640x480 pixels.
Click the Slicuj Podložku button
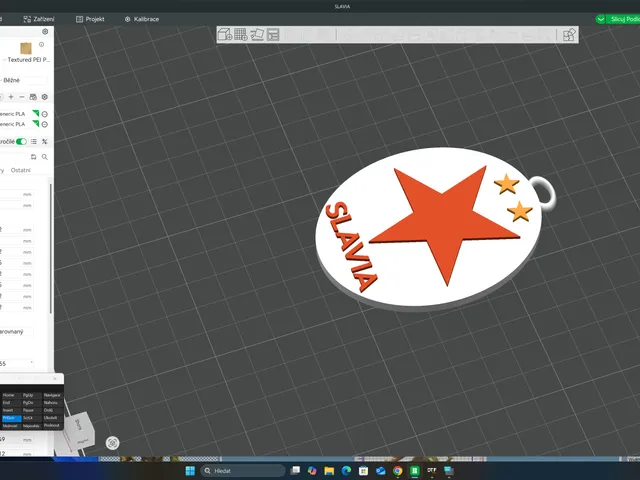pos(624,19)
